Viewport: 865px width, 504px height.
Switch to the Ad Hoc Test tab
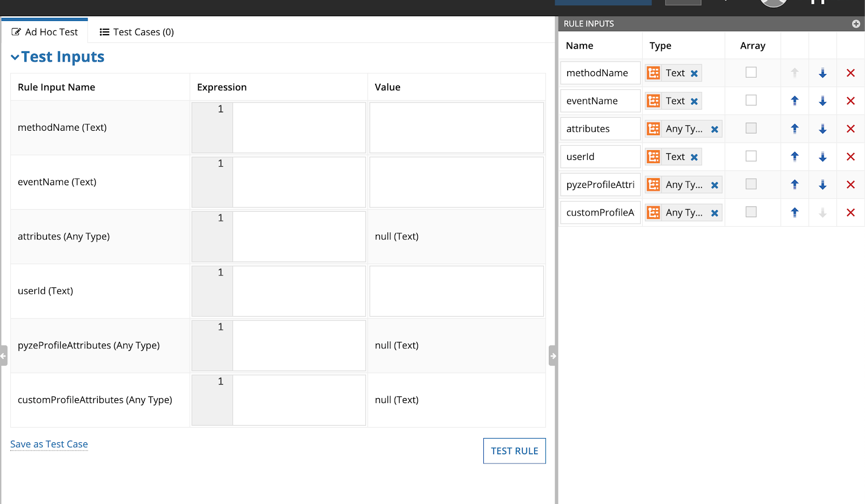[45, 32]
